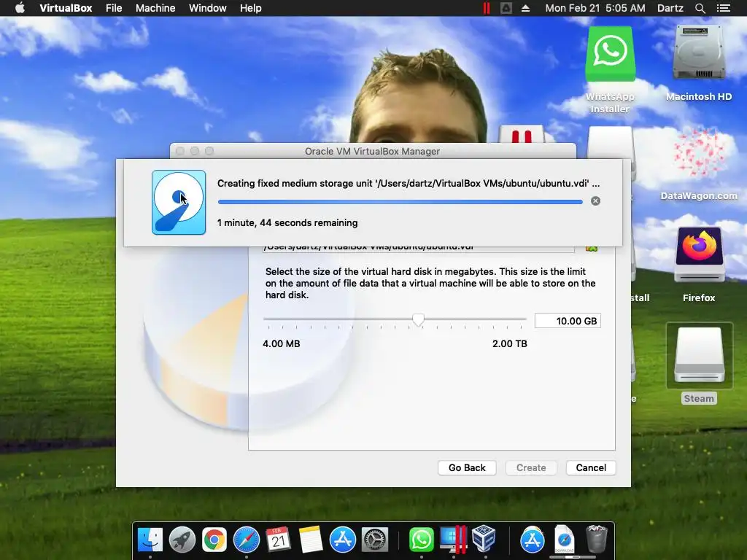Open the VirtualBox menu
Viewport: 747px width, 560px height.
66,8
